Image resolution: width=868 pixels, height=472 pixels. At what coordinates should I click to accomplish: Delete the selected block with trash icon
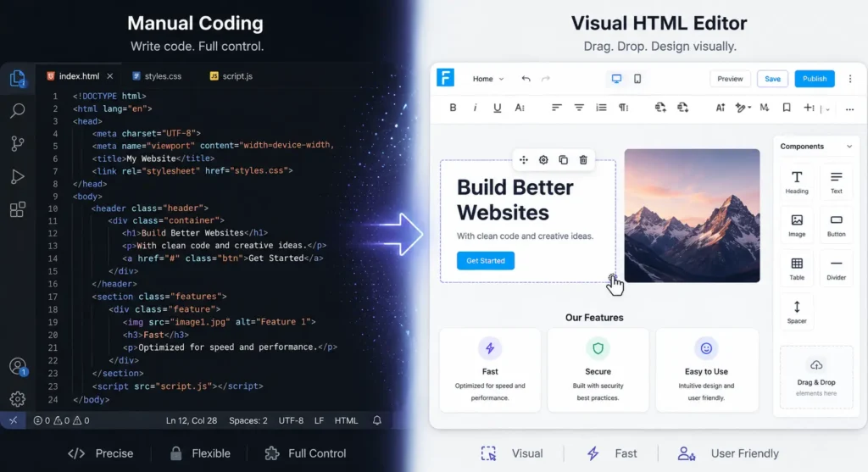point(583,160)
